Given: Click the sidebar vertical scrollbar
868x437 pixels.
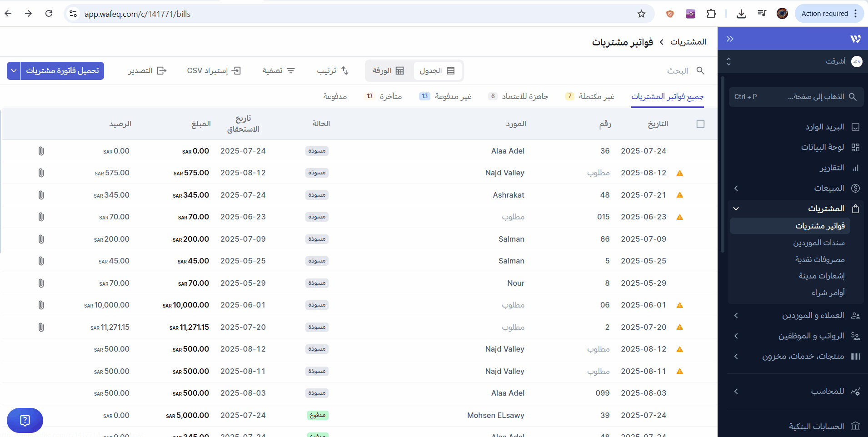Looking at the screenshot, I should click(723, 164).
